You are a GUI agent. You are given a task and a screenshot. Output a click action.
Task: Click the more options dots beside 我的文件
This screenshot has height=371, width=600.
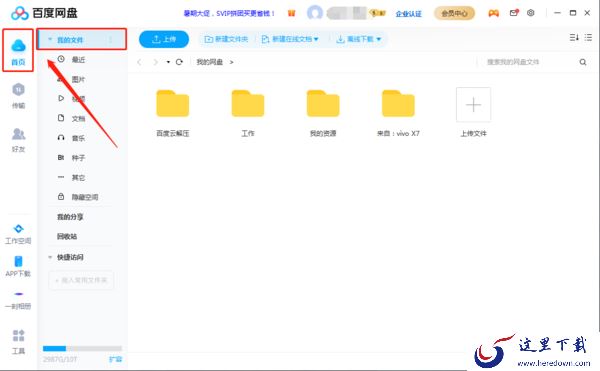point(111,39)
